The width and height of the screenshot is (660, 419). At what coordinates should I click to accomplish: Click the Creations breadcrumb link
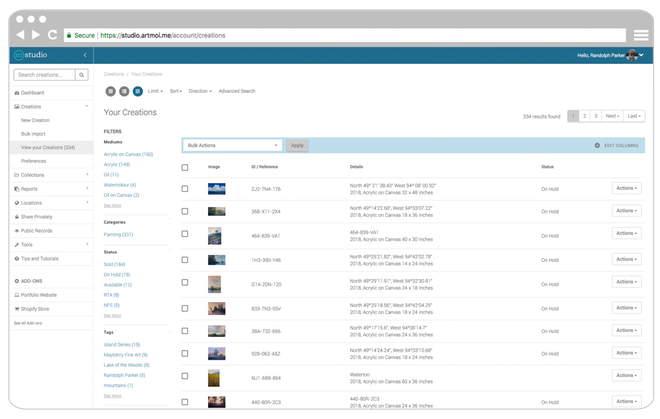click(114, 74)
